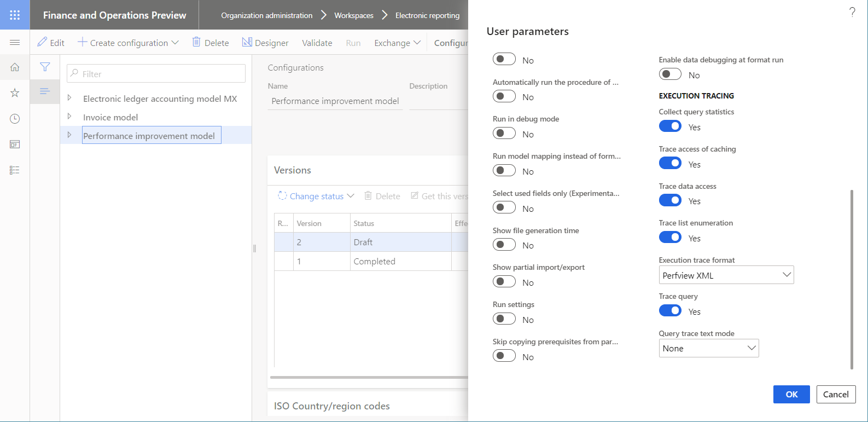This screenshot has width=868, height=422.
Task: Go to Home via house icon
Action: [x=15, y=67]
